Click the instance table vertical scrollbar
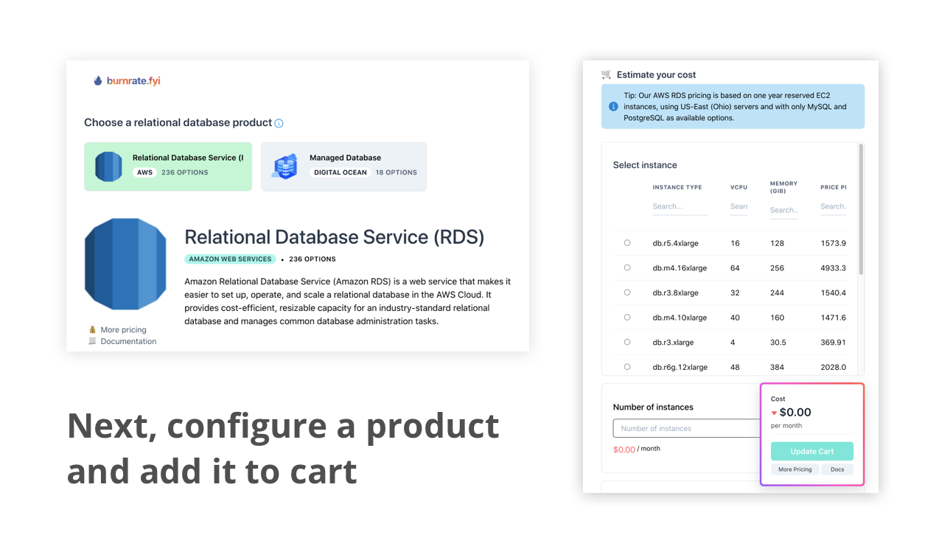Screen dimensions: 936x560 [860, 210]
